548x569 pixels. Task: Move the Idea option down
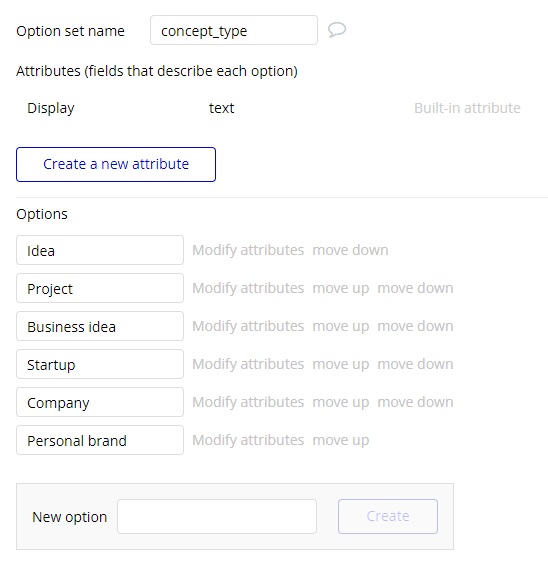pyautogui.click(x=350, y=250)
